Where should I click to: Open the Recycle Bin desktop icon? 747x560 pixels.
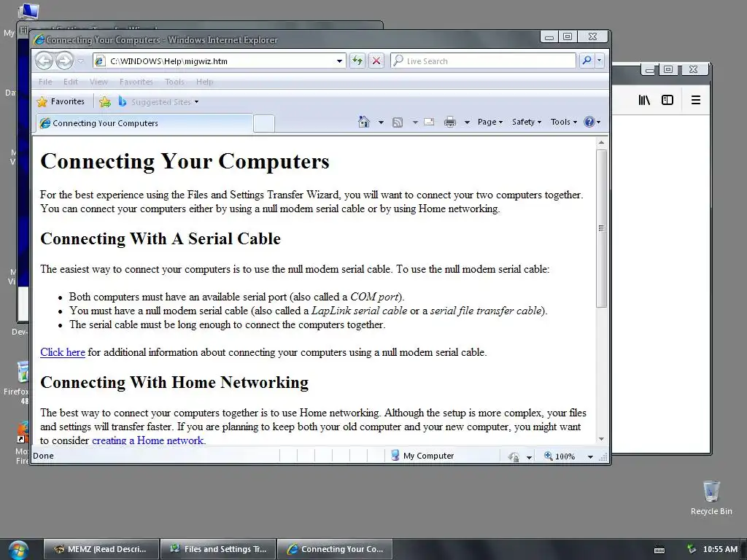tap(711, 497)
